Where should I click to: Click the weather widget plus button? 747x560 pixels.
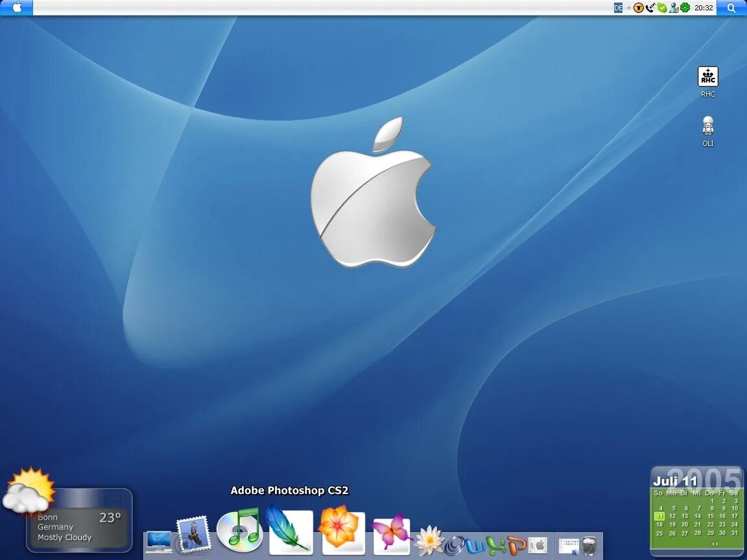click(x=119, y=498)
